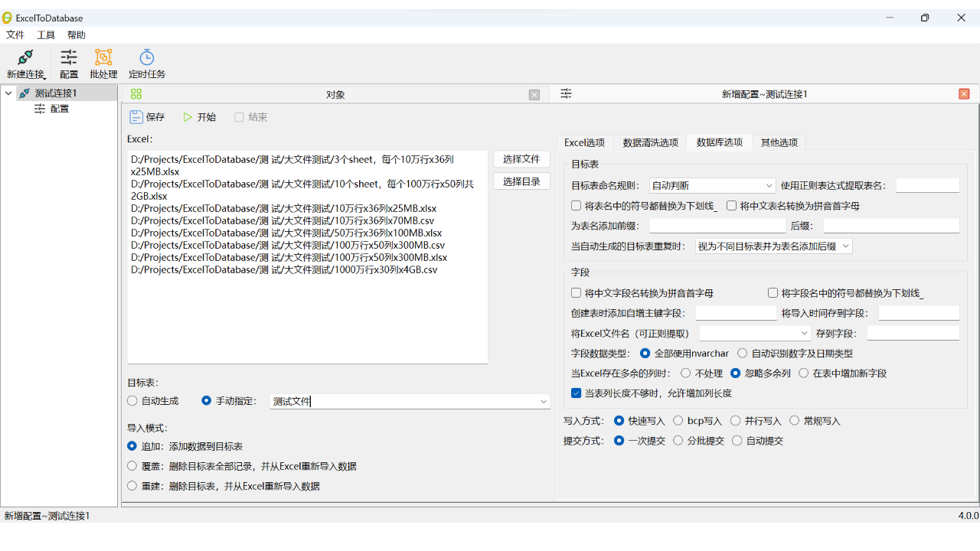Select the 手动指定 target table radio

click(206, 400)
